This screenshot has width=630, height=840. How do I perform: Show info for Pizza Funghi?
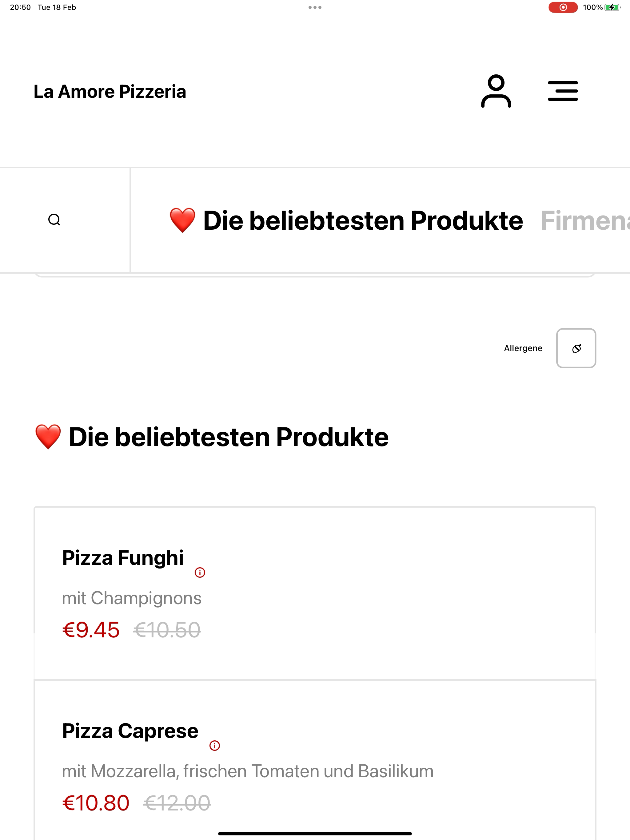(200, 572)
